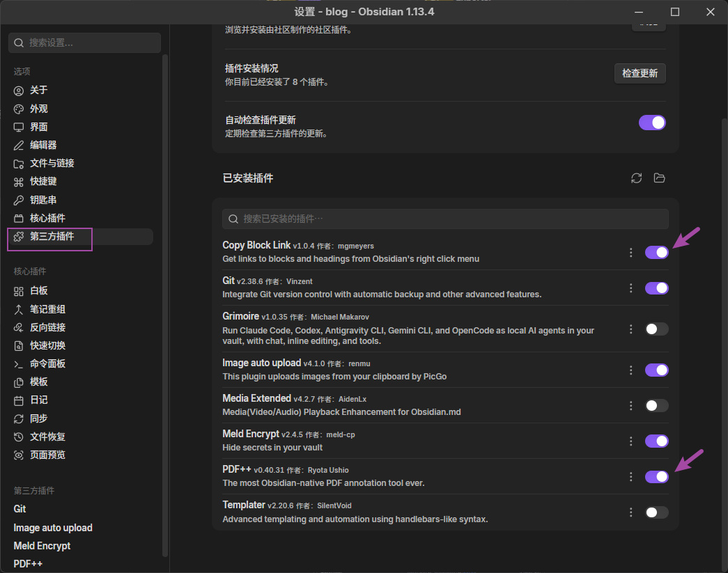The image size is (728, 573).
Task: Close the settings window
Action: (711, 12)
